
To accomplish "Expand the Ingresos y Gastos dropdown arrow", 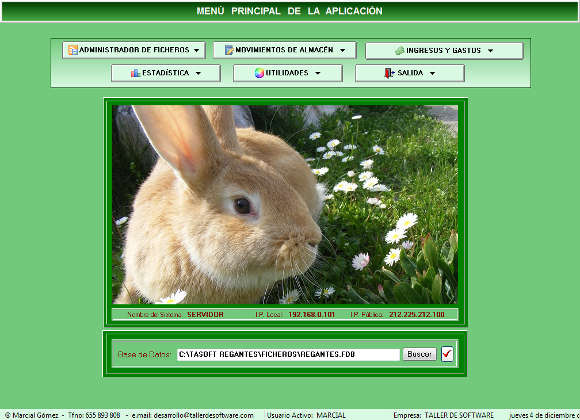I will 490,51.
